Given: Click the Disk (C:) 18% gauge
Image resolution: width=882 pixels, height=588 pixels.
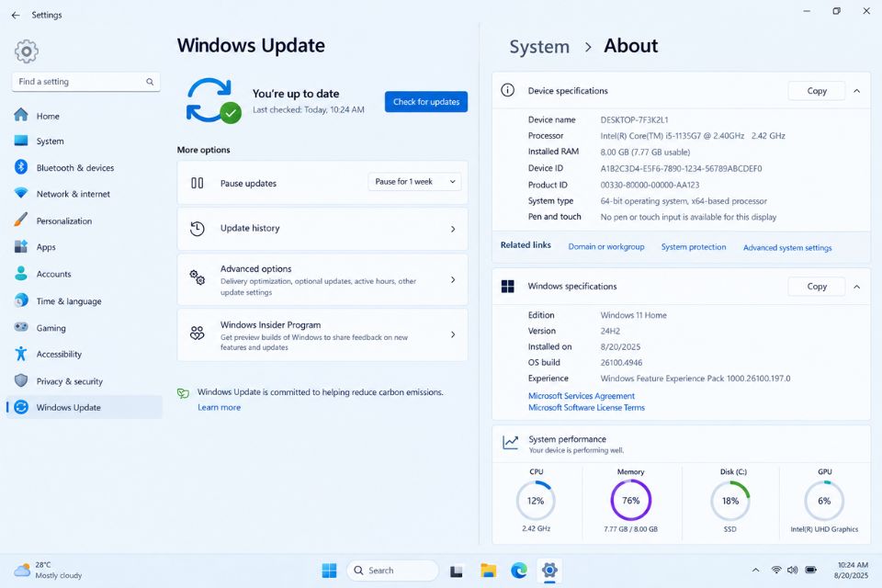Looking at the screenshot, I should point(730,500).
